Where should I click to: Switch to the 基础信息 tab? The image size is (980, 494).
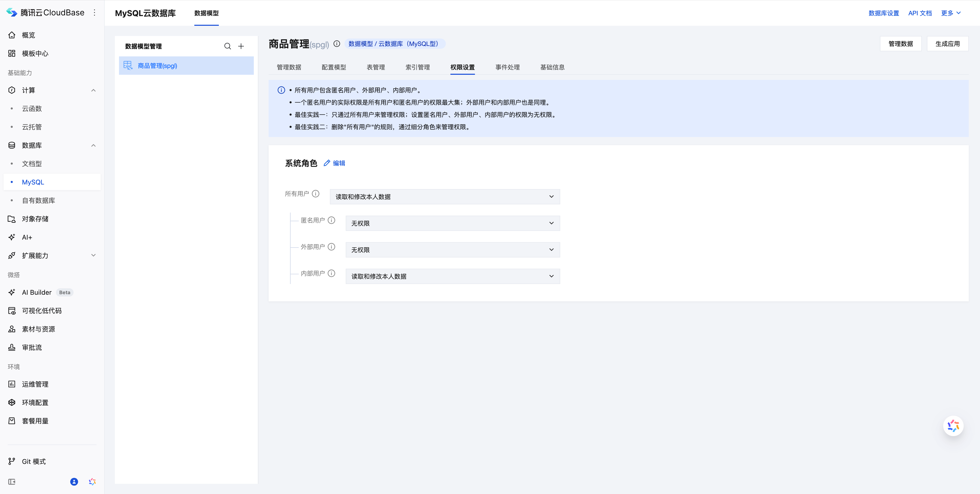[x=552, y=67]
